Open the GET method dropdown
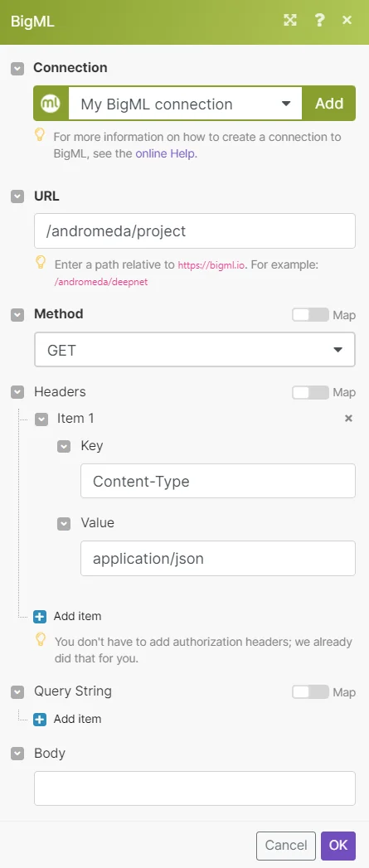Image resolution: width=369 pixels, height=868 pixels. (195, 350)
